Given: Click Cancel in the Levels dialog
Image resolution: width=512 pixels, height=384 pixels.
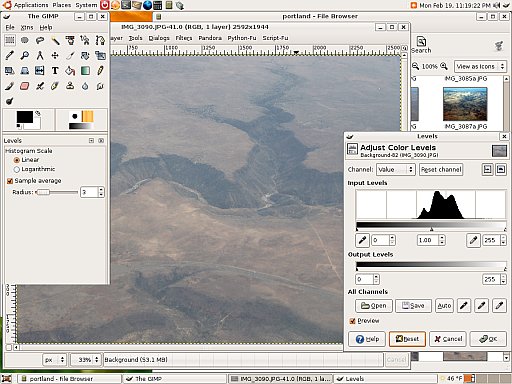Looking at the screenshot, I should click(x=448, y=339).
